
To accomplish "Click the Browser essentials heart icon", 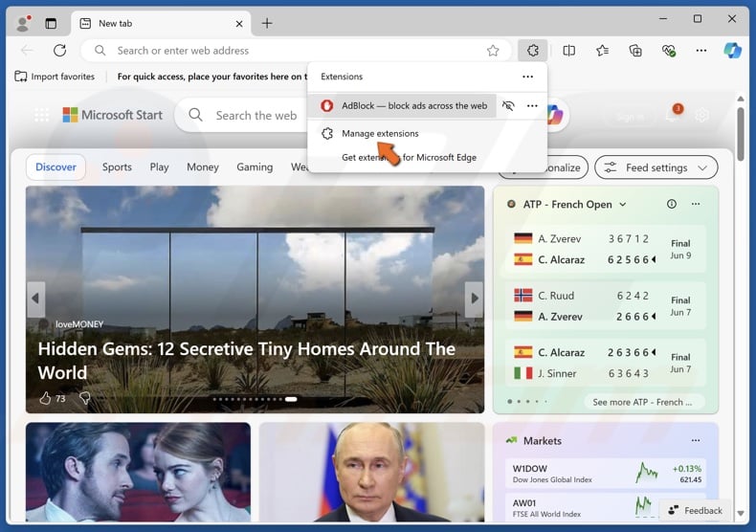I will tap(669, 50).
